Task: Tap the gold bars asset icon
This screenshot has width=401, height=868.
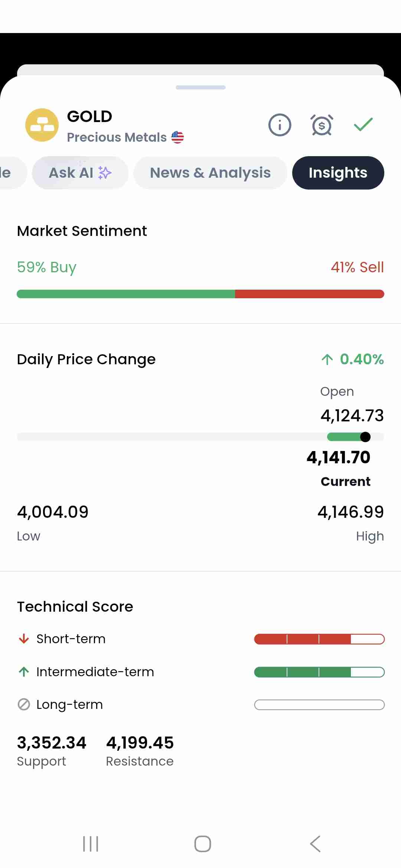Action: [x=42, y=125]
